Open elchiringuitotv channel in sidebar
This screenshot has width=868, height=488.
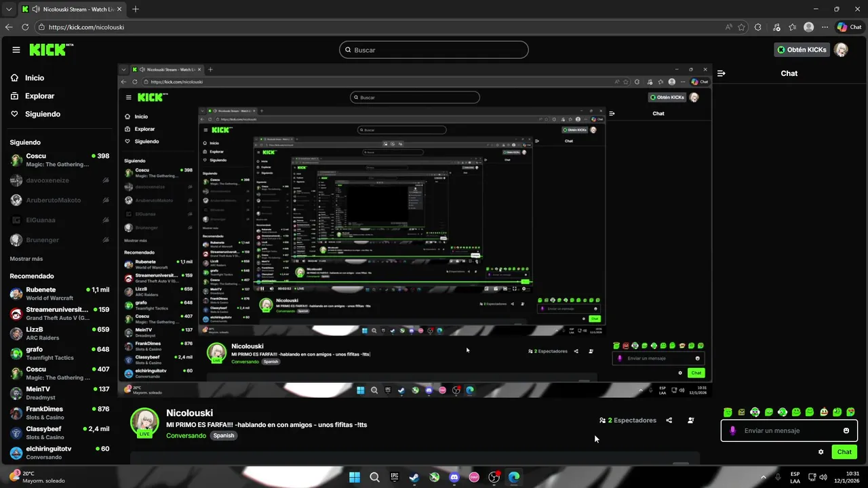point(60,453)
